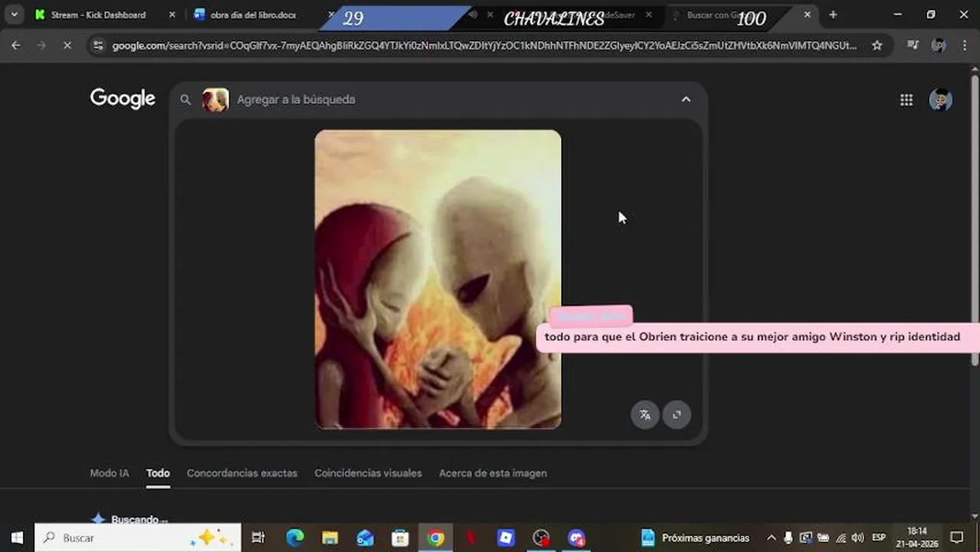The image size is (980, 552).
Task: Switch to Modo IA tab
Action: [x=110, y=473]
